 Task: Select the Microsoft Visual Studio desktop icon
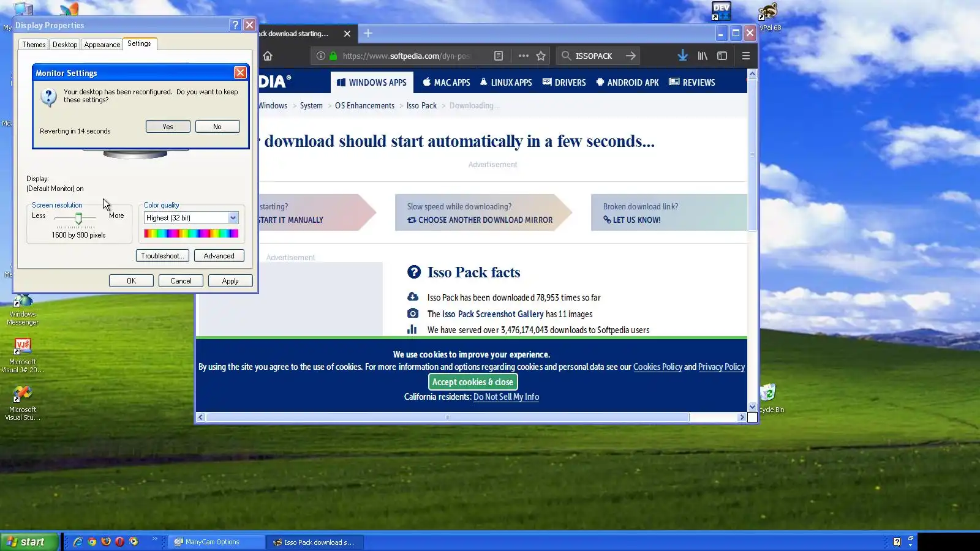click(x=23, y=403)
